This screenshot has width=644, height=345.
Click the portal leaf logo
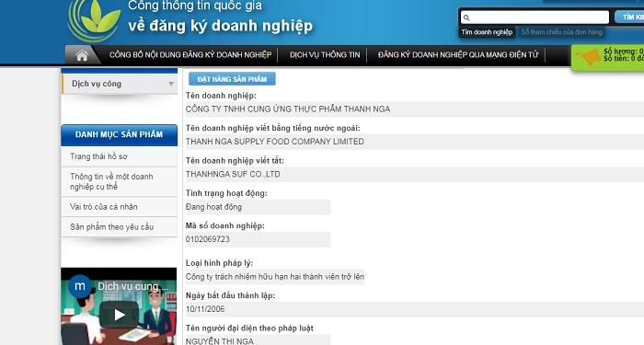tap(95, 20)
